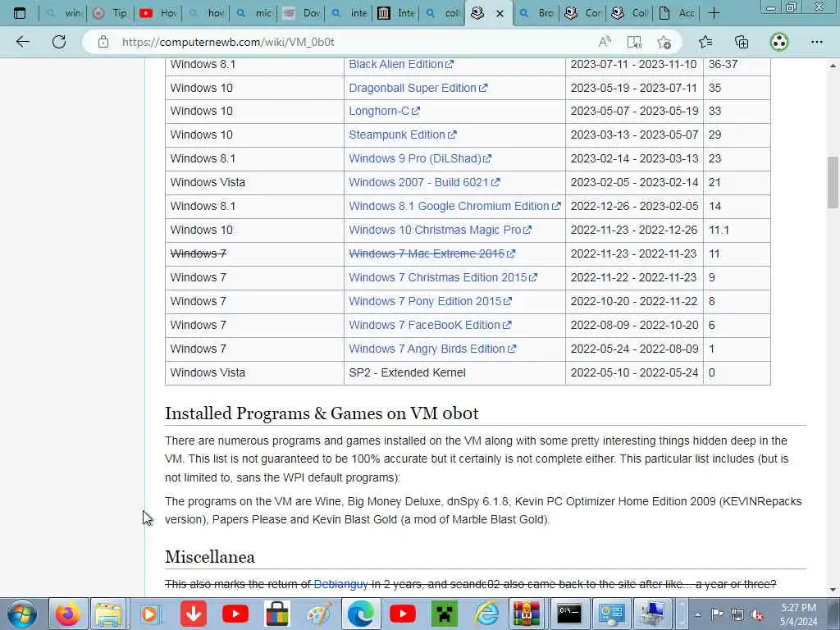Open the Minecraft creeper taskbar icon
The height and width of the screenshot is (630, 840).
tap(444, 614)
